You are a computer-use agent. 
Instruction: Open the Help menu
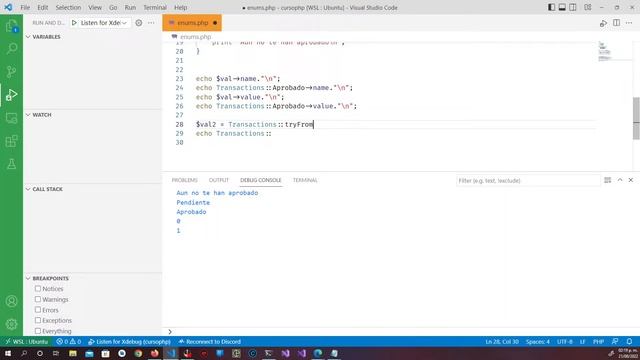pyautogui.click(x=180, y=7)
